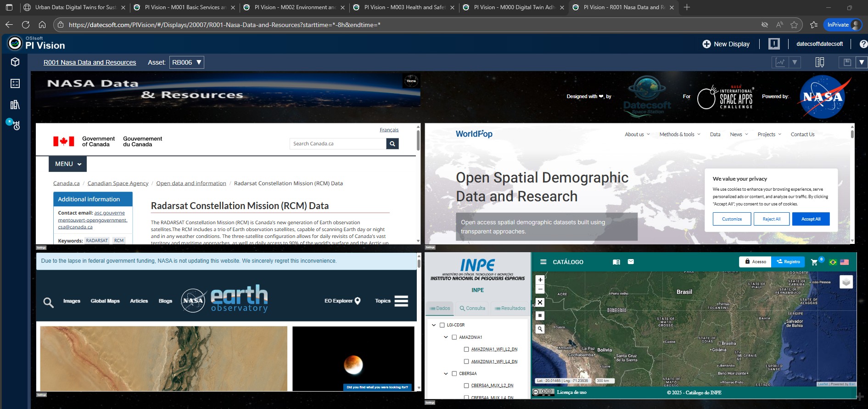Open the graphic library books icon
Image resolution: width=868 pixels, height=409 pixels.
coord(15,105)
